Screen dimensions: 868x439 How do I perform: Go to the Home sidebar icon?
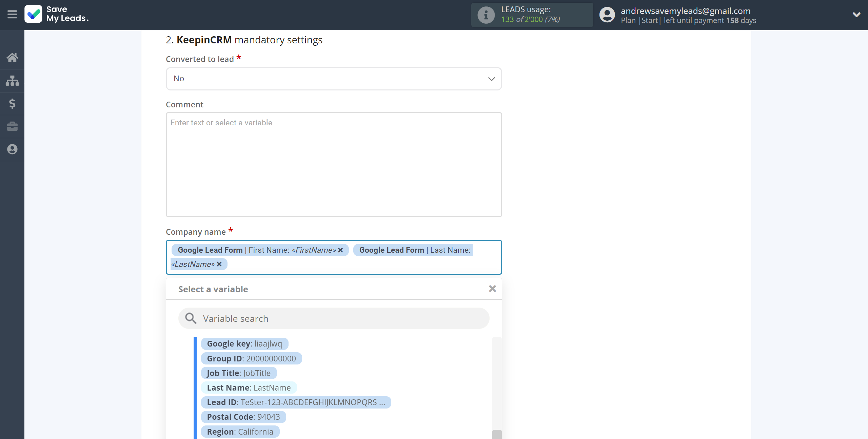pyautogui.click(x=12, y=58)
